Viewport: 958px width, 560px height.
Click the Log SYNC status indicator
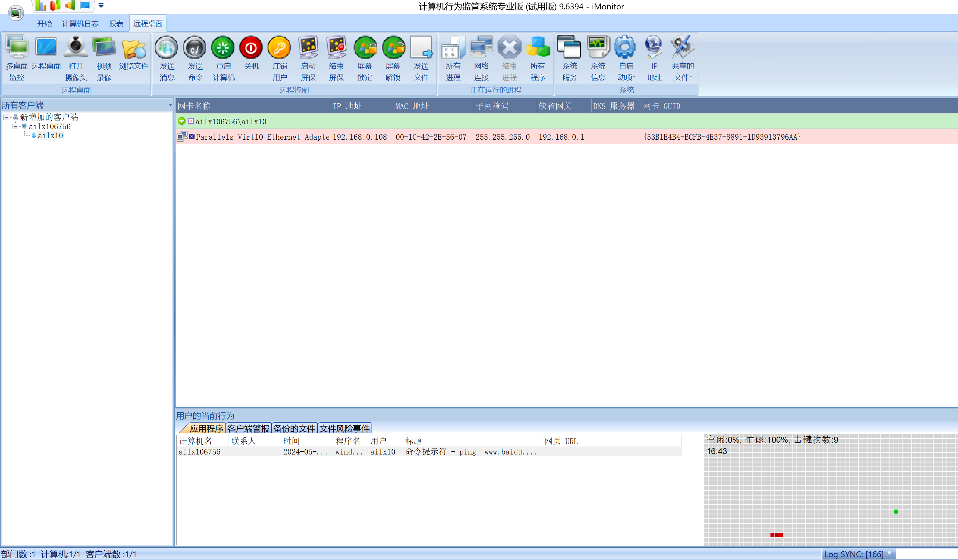tap(858, 554)
